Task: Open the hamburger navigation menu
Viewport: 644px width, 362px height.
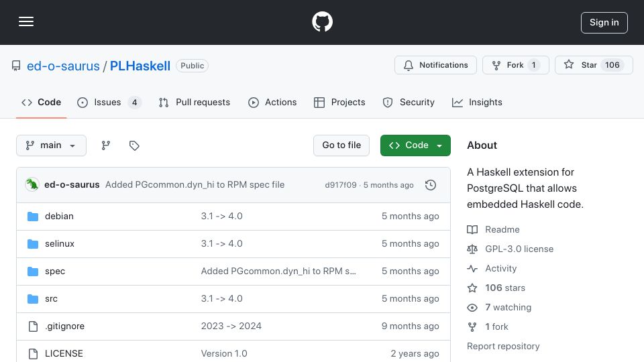Action: point(26,21)
